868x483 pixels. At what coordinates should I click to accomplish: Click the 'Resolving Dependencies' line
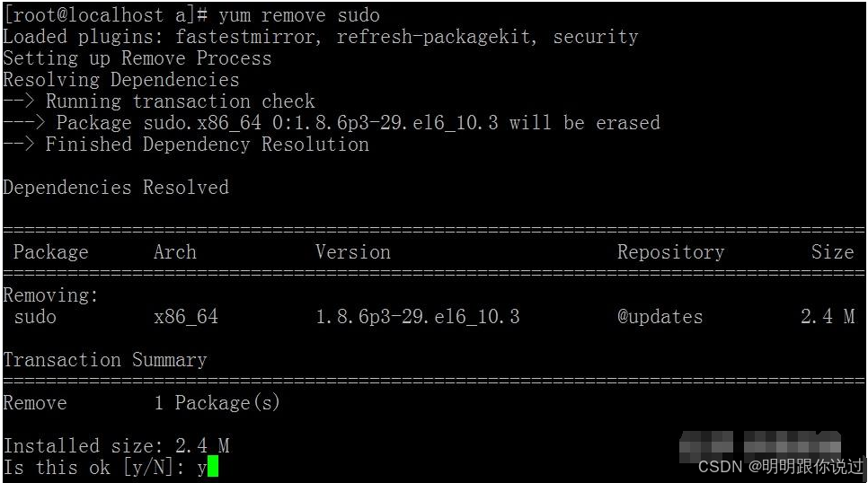tap(121, 80)
